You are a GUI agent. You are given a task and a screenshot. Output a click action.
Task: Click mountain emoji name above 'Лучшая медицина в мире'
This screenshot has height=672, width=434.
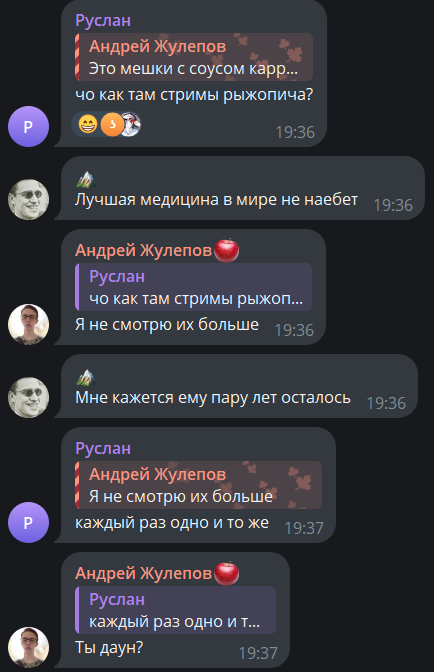85,179
